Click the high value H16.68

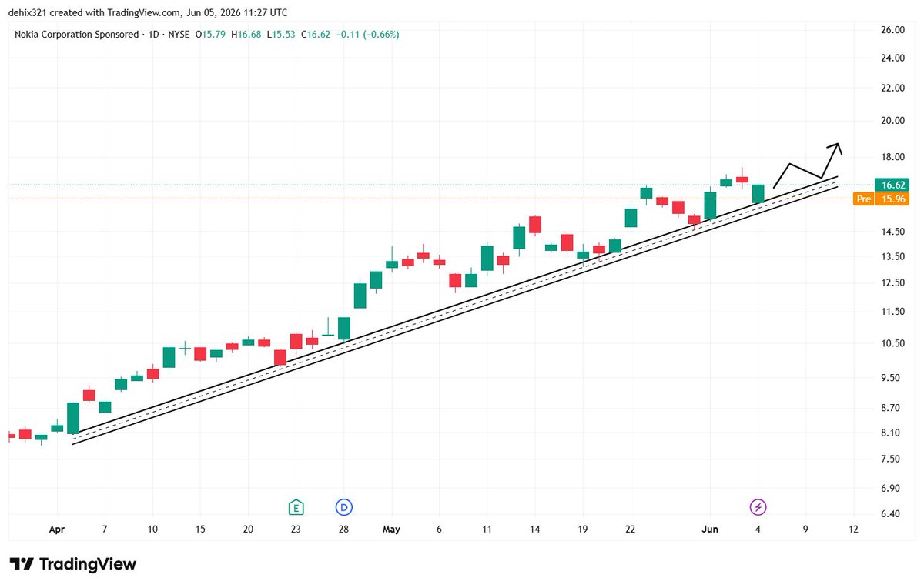[246, 35]
